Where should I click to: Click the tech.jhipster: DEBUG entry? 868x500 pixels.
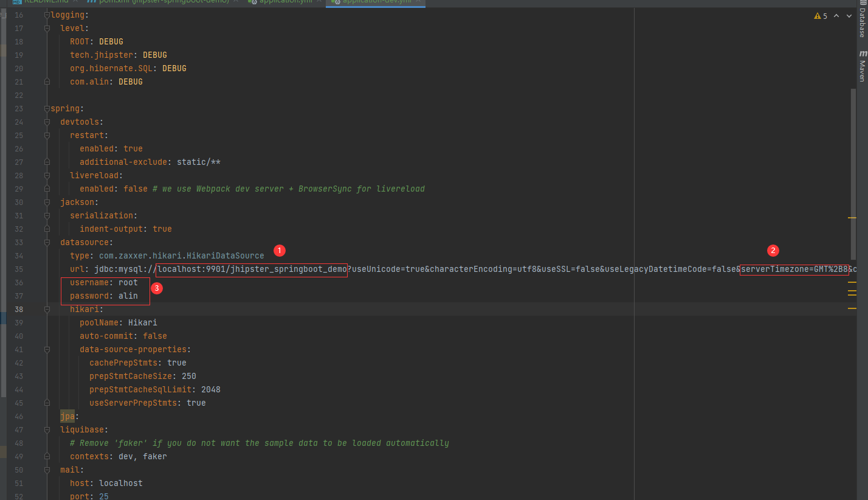point(118,55)
